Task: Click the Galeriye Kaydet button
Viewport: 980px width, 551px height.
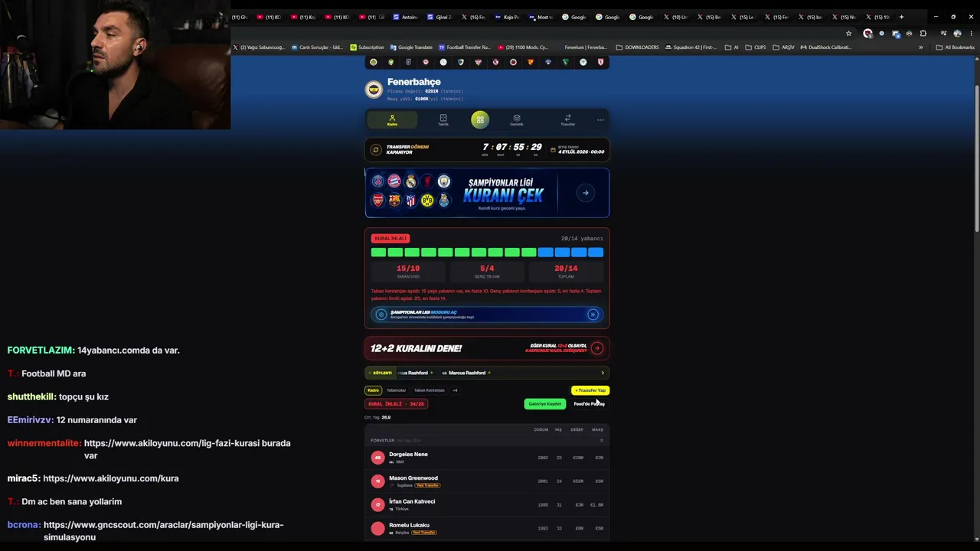Action: tap(545, 404)
